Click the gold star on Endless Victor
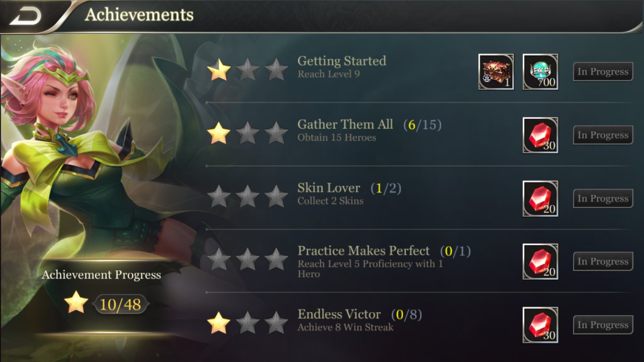This screenshot has height=362, width=644. [219, 323]
